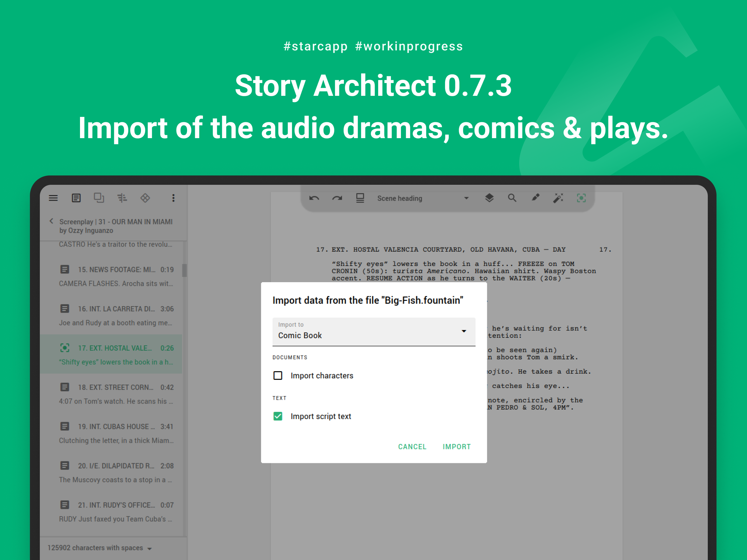
Task: Open the Import to Comic Book dropdown
Action: point(374,332)
